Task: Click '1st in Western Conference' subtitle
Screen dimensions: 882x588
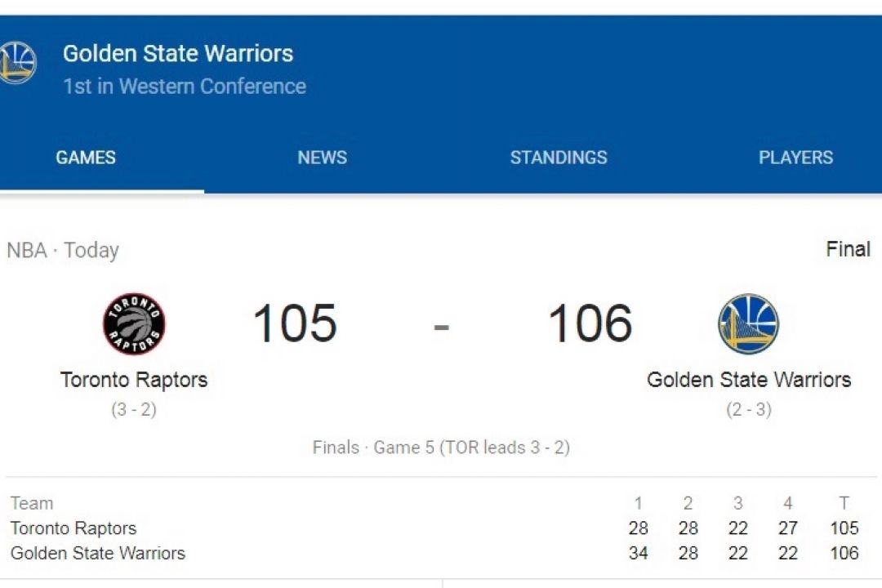Action: [185, 86]
